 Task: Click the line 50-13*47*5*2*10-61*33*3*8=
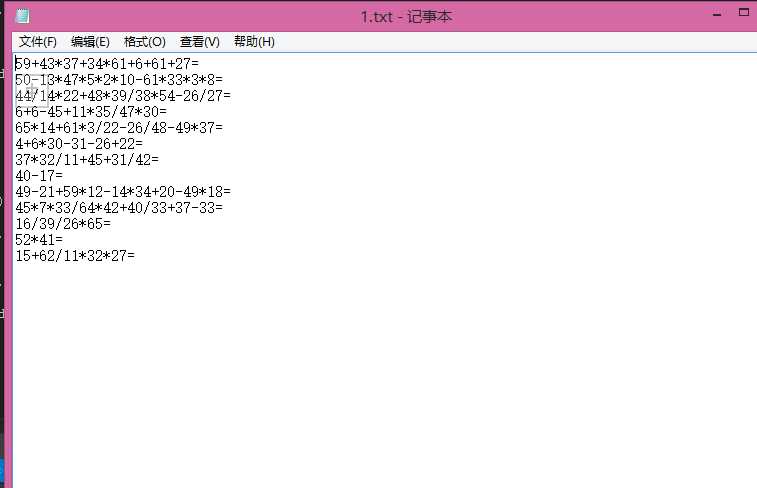[119, 80]
